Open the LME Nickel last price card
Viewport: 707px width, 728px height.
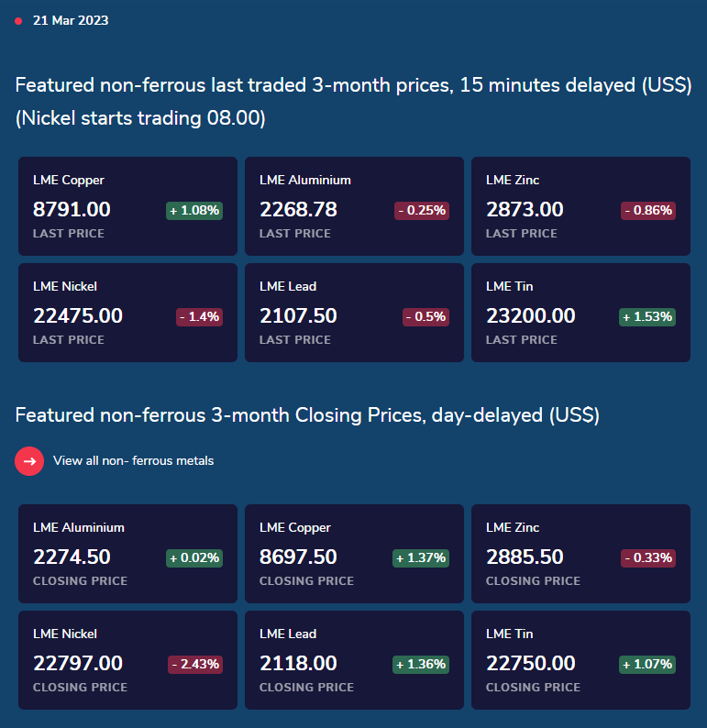click(127, 313)
